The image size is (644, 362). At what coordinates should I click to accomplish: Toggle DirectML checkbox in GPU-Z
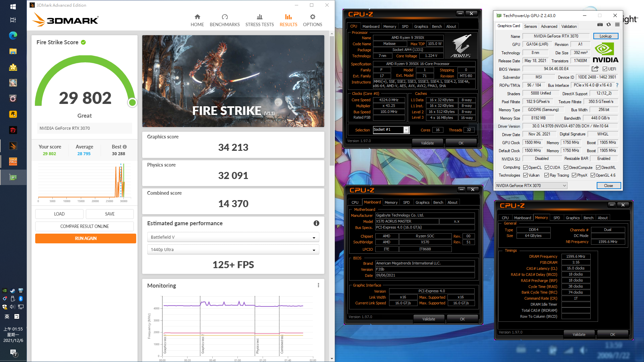click(x=598, y=168)
